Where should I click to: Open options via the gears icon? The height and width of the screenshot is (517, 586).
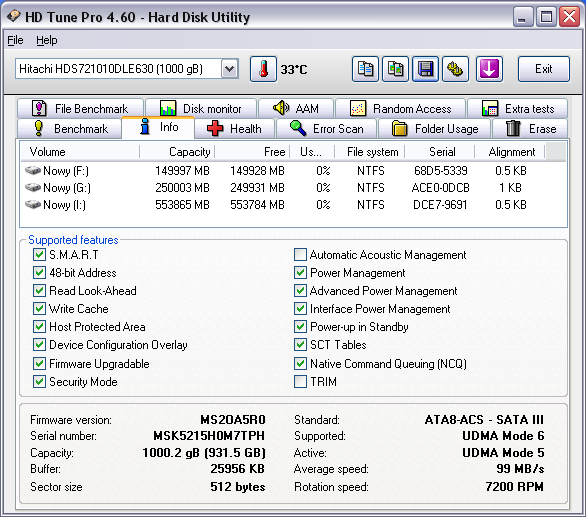click(455, 69)
